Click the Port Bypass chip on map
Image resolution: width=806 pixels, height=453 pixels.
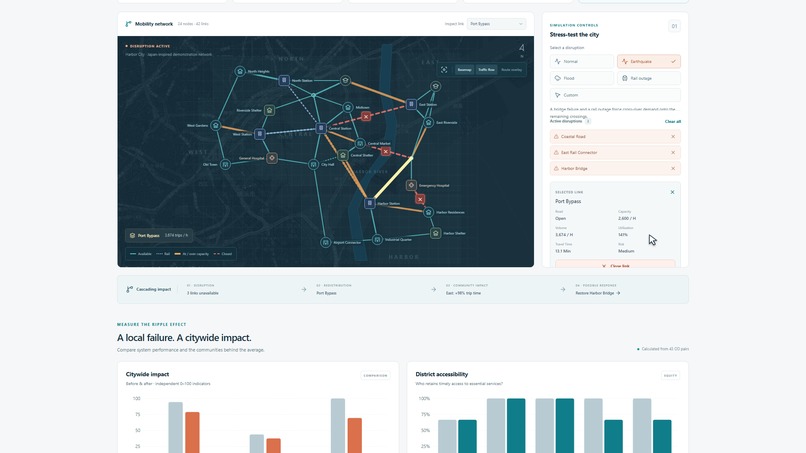[x=159, y=235]
